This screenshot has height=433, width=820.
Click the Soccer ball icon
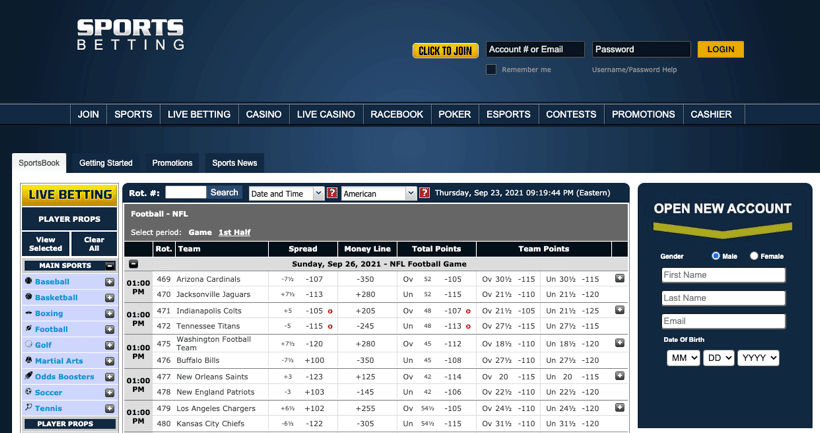tap(29, 392)
